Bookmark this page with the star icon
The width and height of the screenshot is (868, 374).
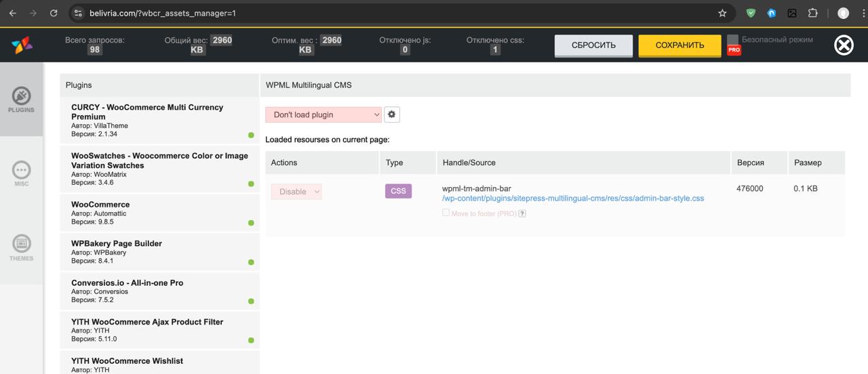coord(722,13)
